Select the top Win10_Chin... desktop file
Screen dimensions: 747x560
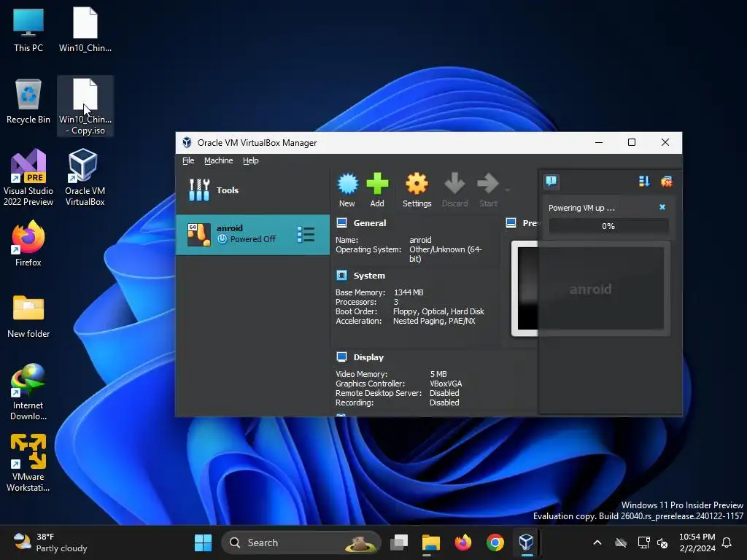tap(85, 30)
